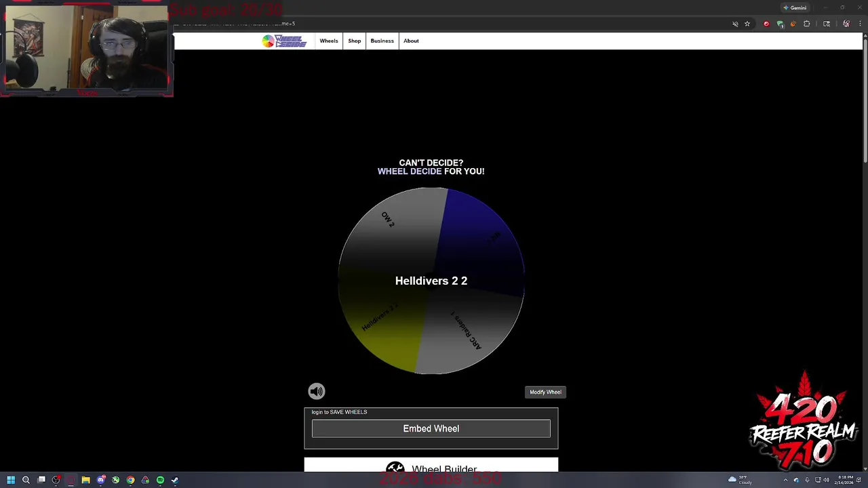Open the notification center icon
868x488 pixels.
pyautogui.click(x=859, y=480)
